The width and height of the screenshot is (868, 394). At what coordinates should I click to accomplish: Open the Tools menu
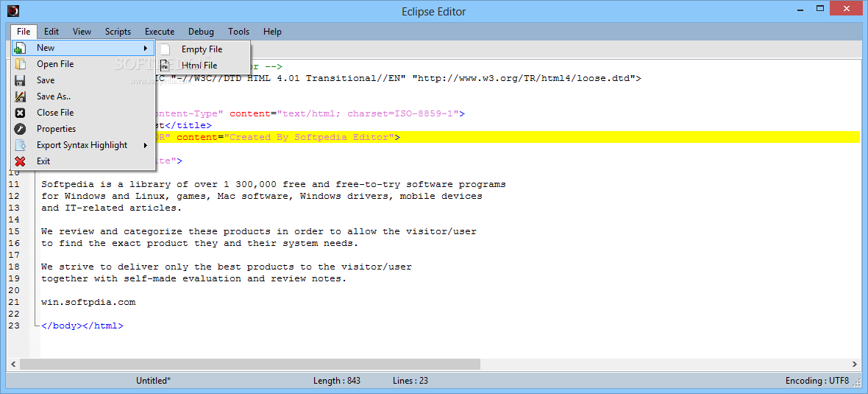coord(238,32)
